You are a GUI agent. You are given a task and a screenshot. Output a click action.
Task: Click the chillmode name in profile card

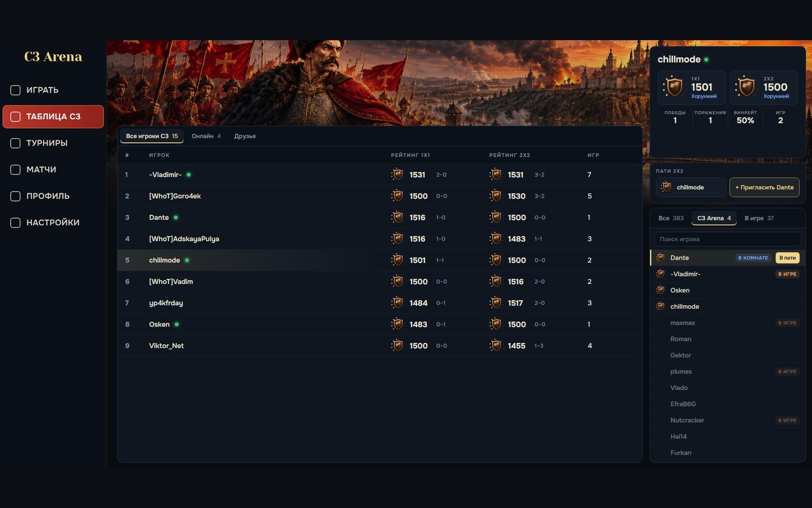tap(679, 59)
